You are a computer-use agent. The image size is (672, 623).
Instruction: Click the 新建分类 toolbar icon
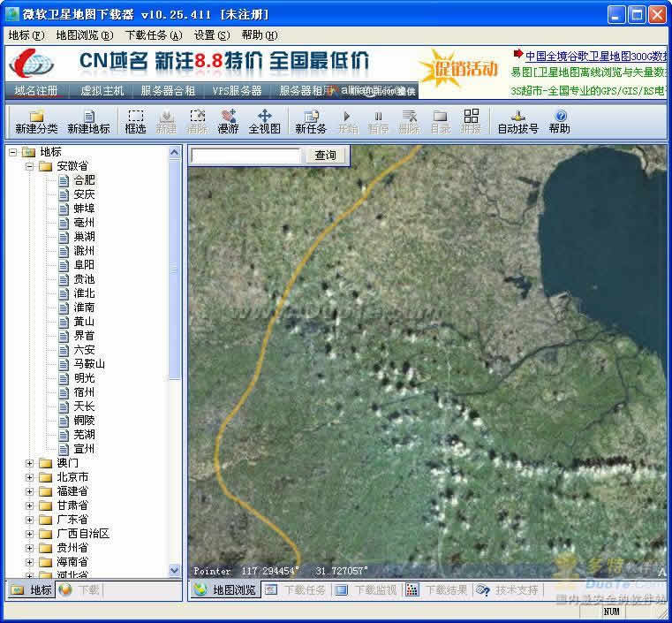point(36,122)
